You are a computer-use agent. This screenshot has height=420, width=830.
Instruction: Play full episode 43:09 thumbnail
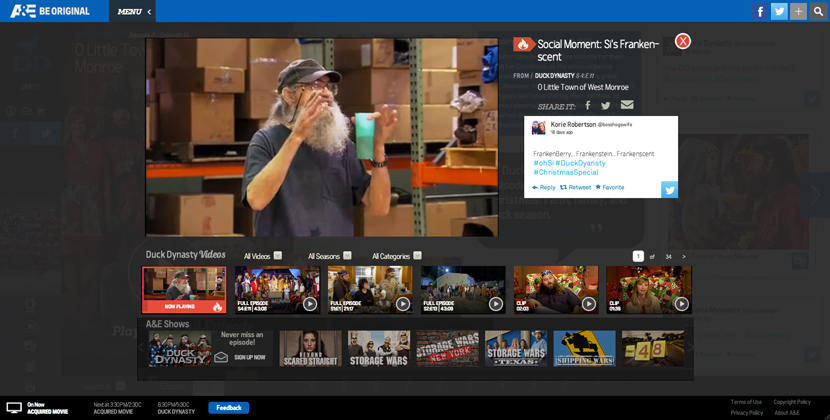pos(463,290)
